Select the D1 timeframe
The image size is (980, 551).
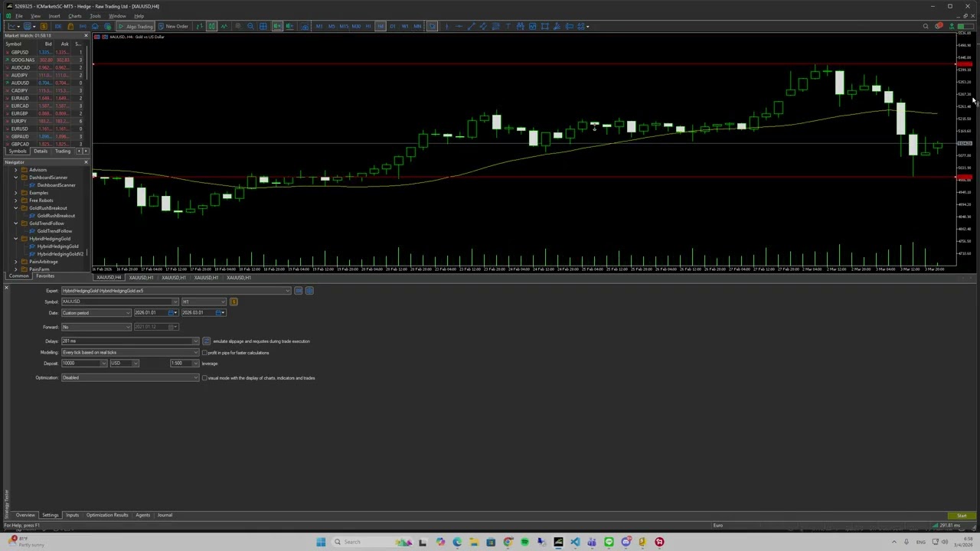(393, 26)
